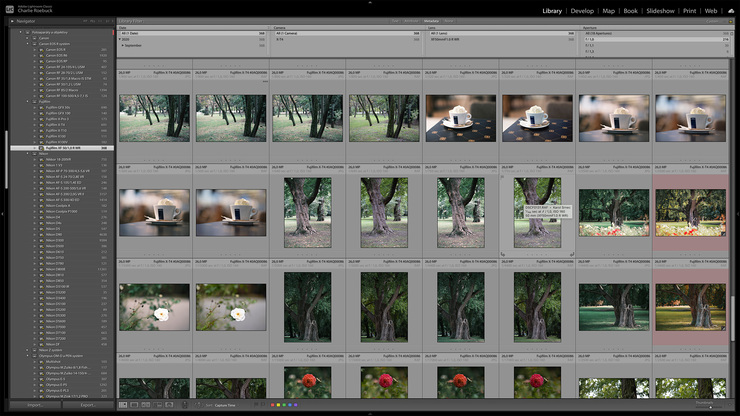The image size is (740, 416).
Task: Select XF50mmF1.0 R WR lens row
Action: point(500,40)
